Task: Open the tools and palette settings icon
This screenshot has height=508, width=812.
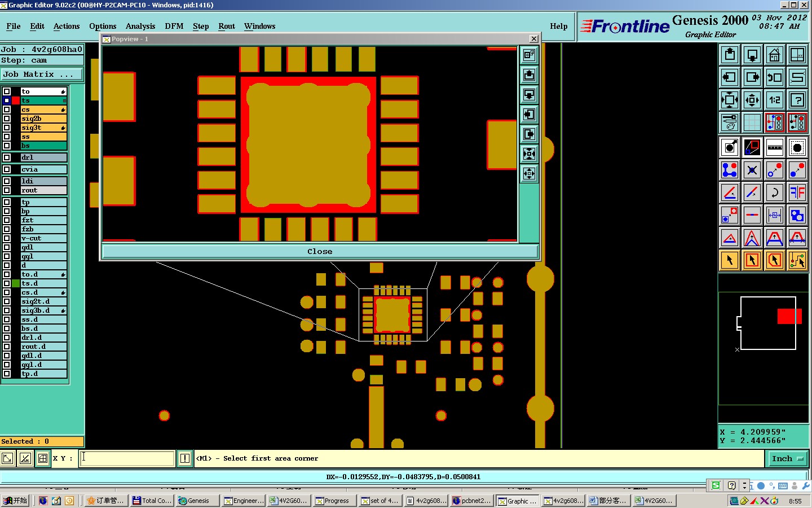Action: click(x=730, y=122)
